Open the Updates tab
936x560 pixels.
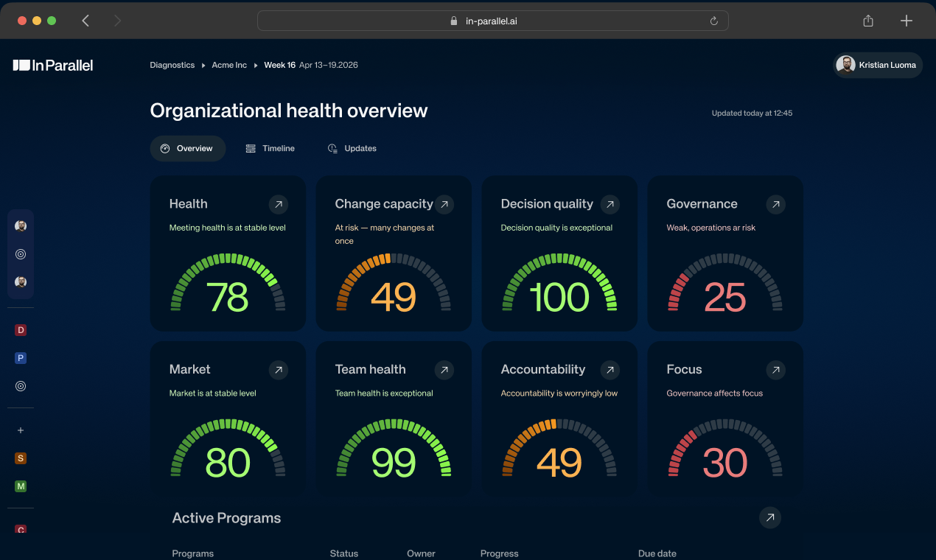coord(352,149)
